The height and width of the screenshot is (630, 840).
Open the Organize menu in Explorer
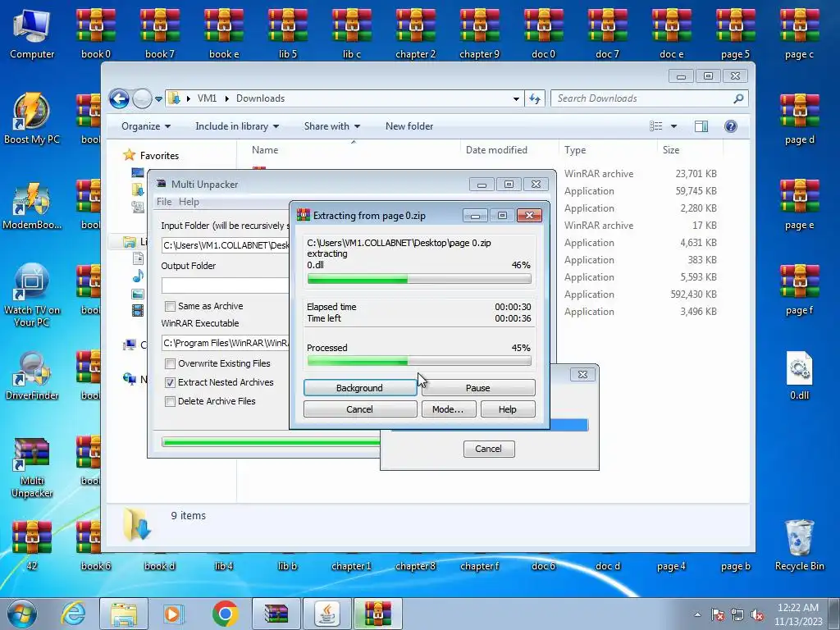(x=146, y=126)
